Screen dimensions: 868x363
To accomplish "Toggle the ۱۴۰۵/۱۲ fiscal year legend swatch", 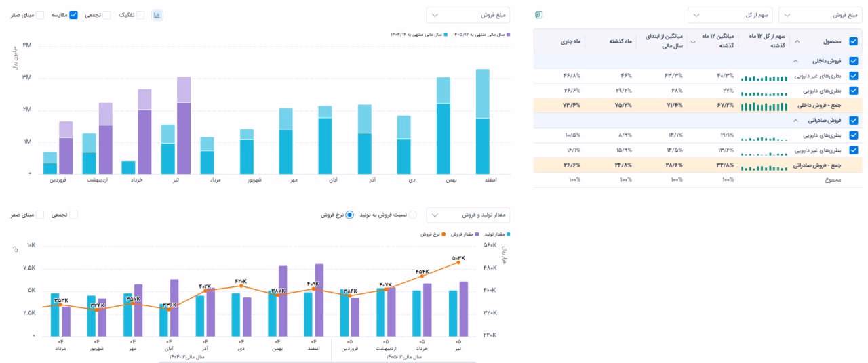I will (508, 34).
